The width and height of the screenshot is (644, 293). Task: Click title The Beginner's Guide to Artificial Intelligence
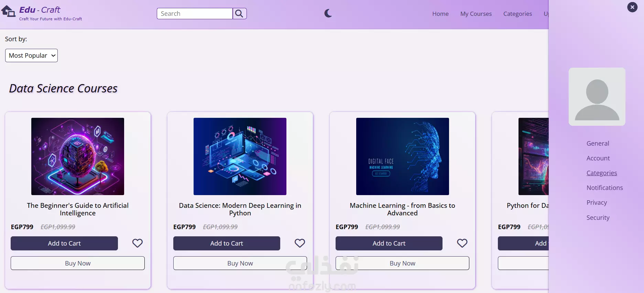78,209
